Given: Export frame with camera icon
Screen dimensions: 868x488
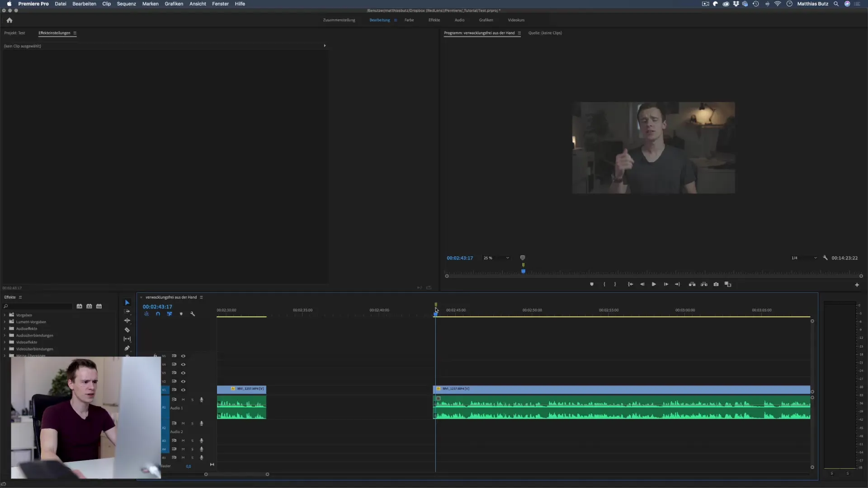Looking at the screenshot, I should click(716, 284).
